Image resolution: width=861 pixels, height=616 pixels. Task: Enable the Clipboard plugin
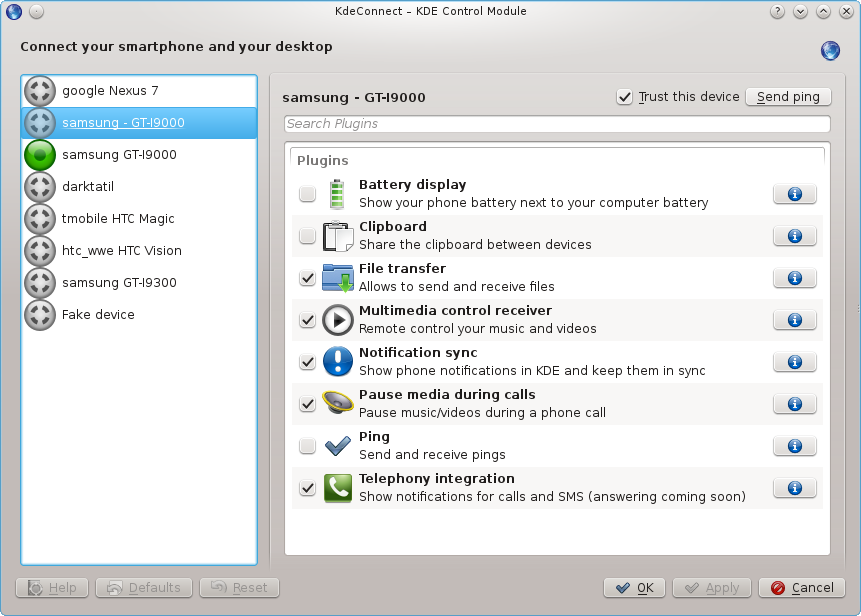(x=307, y=236)
